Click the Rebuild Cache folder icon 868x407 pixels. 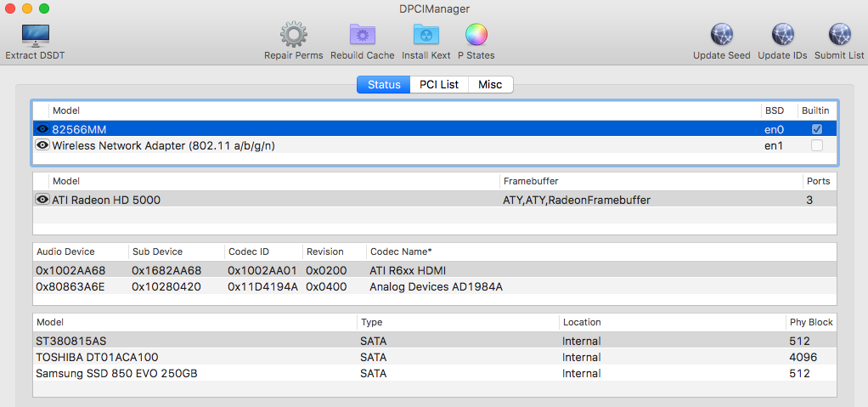click(x=362, y=35)
